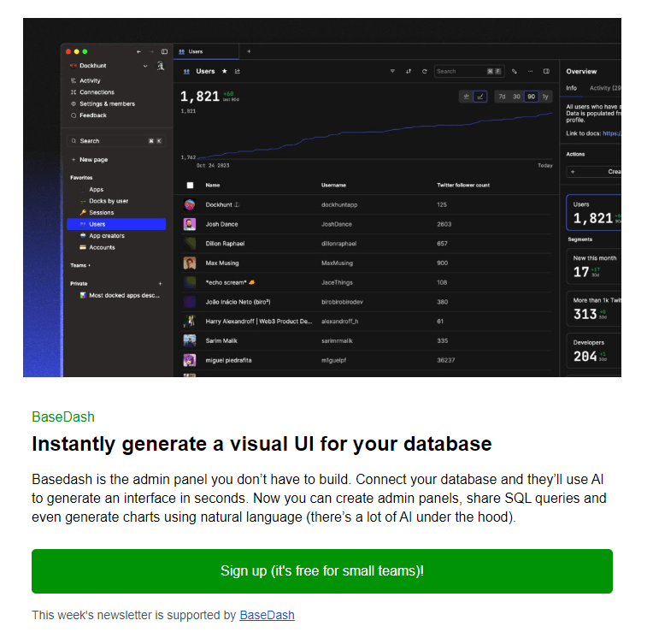Screen dimensions: 653x644
Task: Create a New page from sidebar
Action: [x=93, y=160]
